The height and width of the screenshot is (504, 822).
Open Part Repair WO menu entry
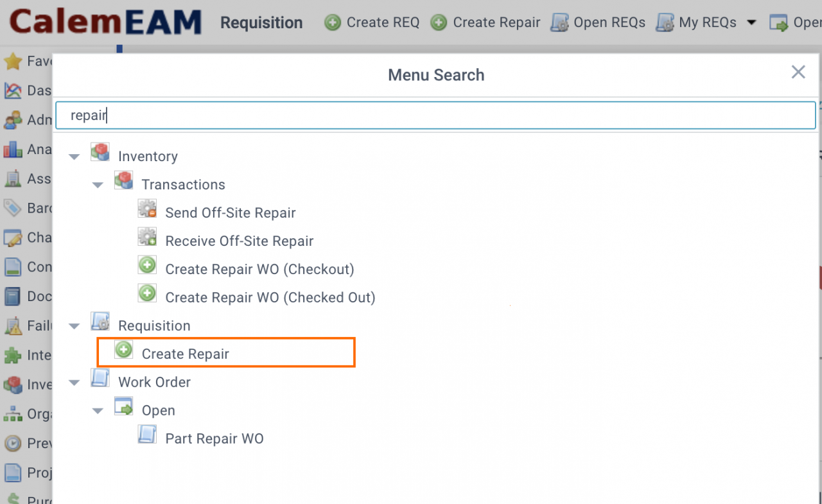pyautogui.click(x=214, y=439)
